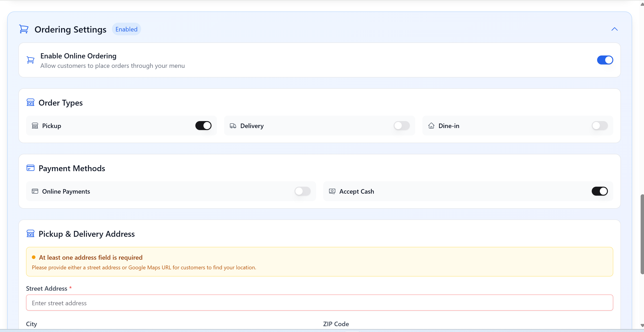The width and height of the screenshot is (644, 332).
Task: Turn off the Pickup toggle
Action: point(203,126)
